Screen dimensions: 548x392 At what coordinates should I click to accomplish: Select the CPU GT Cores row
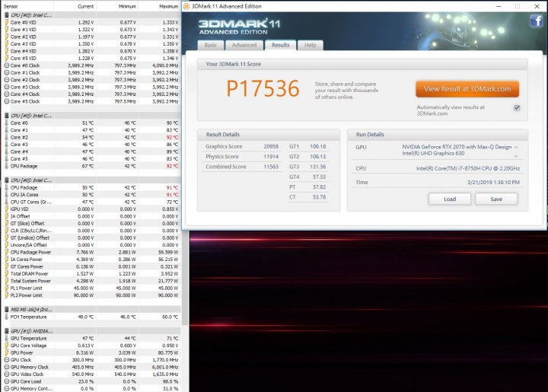tap(91, 202)
